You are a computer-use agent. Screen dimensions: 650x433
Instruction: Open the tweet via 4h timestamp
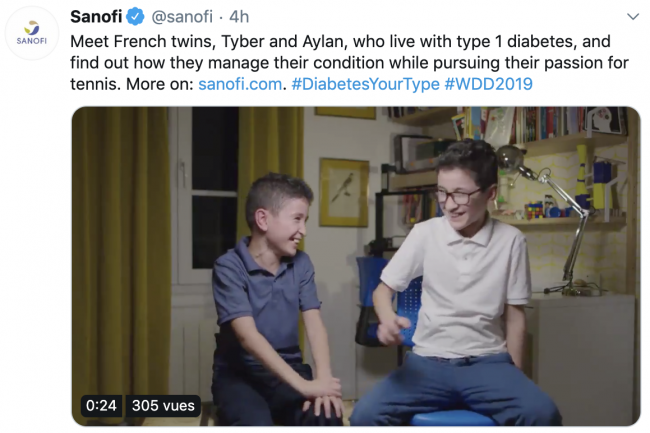[x=239, y=17]
